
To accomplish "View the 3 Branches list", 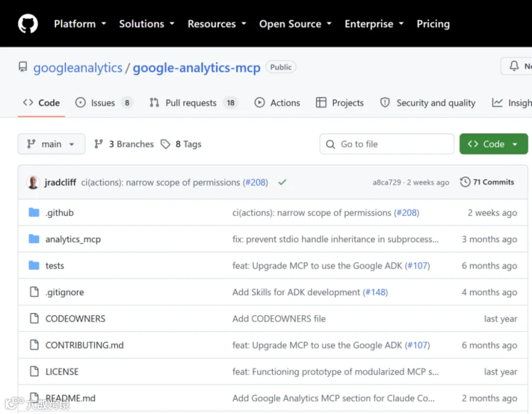I will point(124,144).
